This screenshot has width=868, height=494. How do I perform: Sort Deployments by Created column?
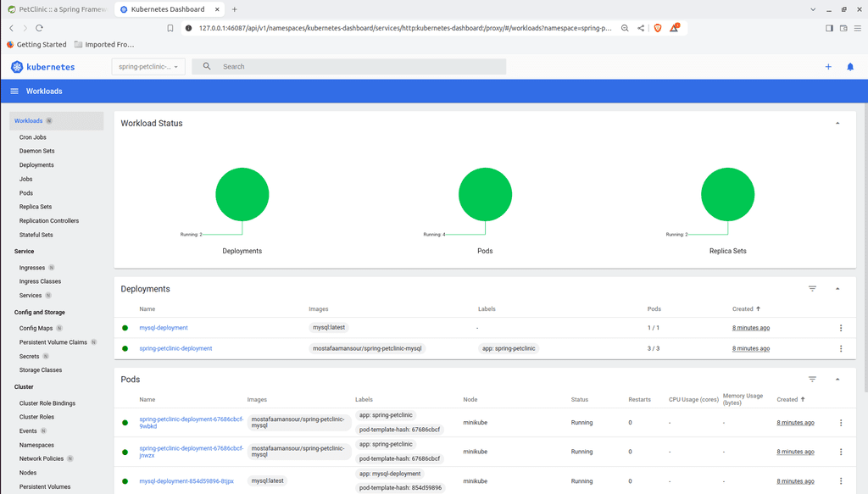tap(746, 309)
